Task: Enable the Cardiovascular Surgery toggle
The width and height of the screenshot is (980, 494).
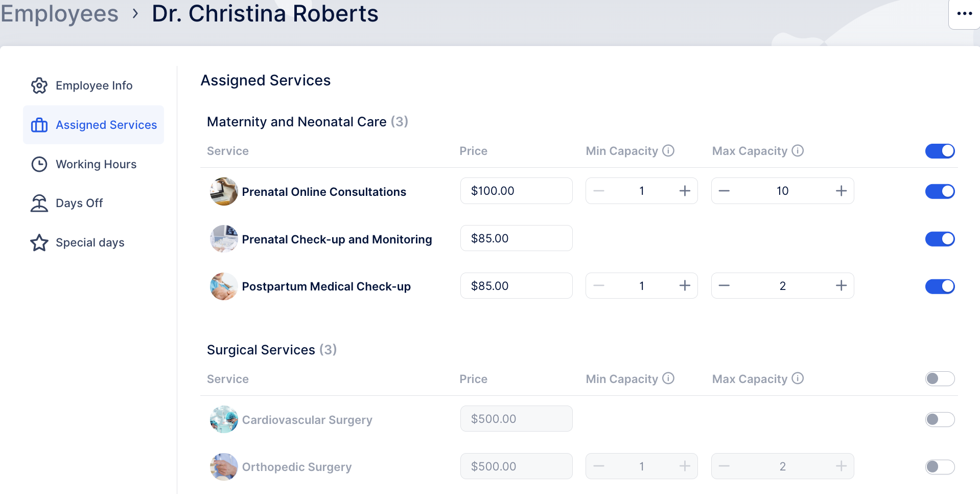Action: coord(940,419)
